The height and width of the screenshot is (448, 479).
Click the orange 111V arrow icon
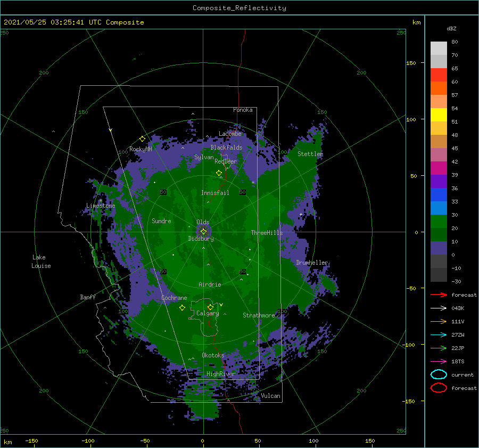(439, 321)
